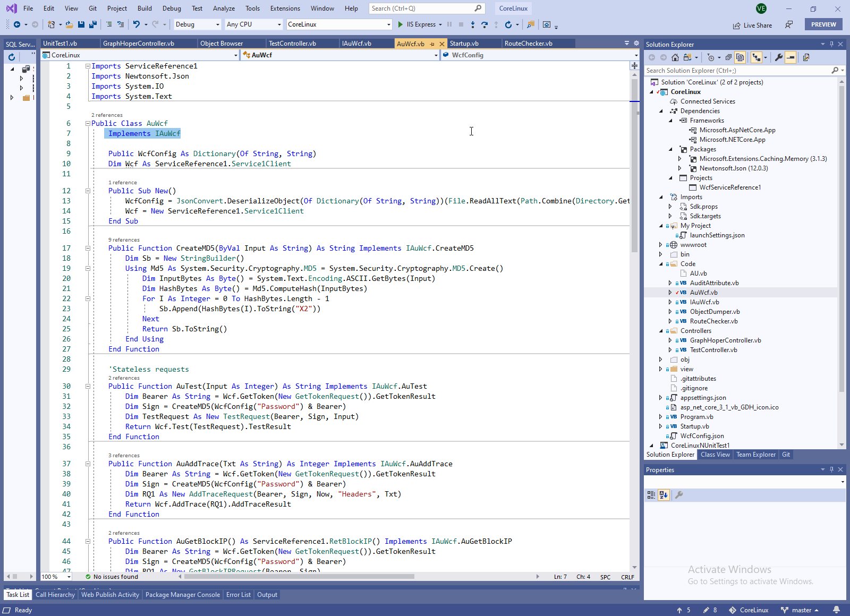Collapse the Class AuWcf outlining region
Viewport: 850px width, 616px height.
[x=88, y=123]
